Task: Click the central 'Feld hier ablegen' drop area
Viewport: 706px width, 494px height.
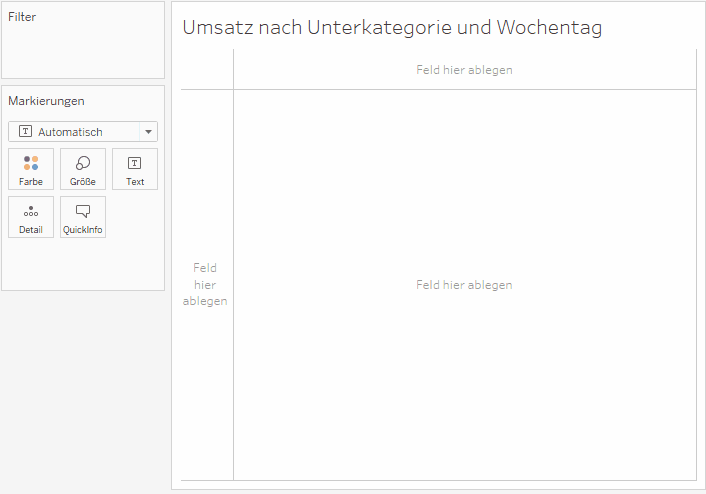Action: tap(465, 285)
